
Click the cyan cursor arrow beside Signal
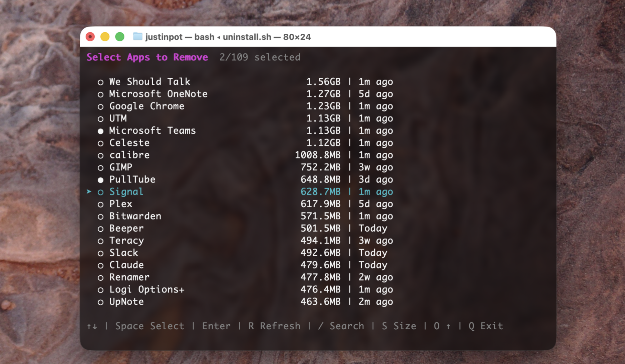tap(89, 192)
